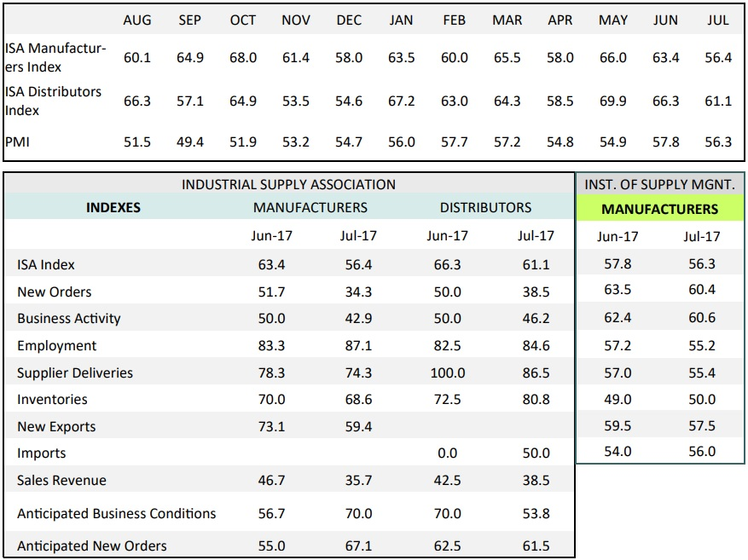Click ISA Distributors Index value for MAY, 69.9

pyautogui.click(x=613, y=101)
